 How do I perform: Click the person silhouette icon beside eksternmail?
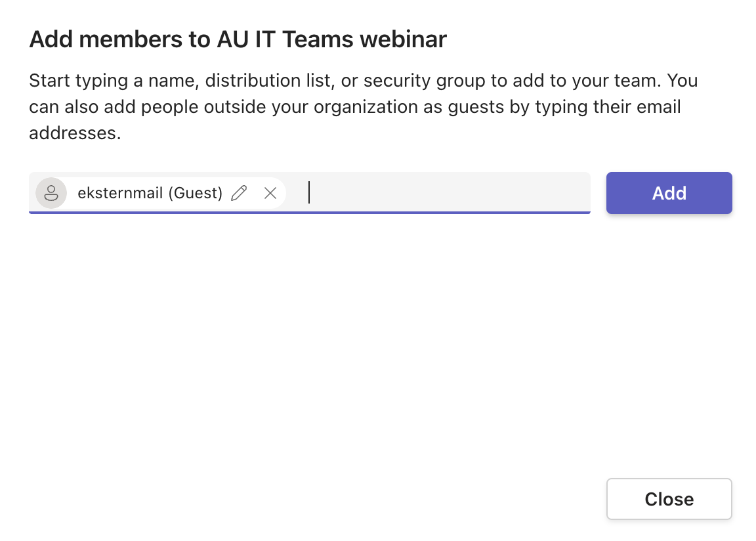(x=51, y=193)
